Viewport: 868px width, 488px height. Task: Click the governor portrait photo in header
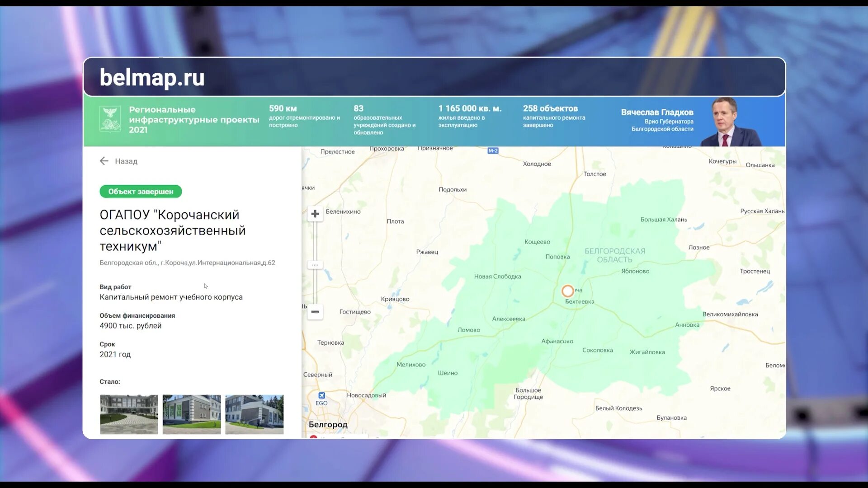pyautogui.click(x=730, y=122)
